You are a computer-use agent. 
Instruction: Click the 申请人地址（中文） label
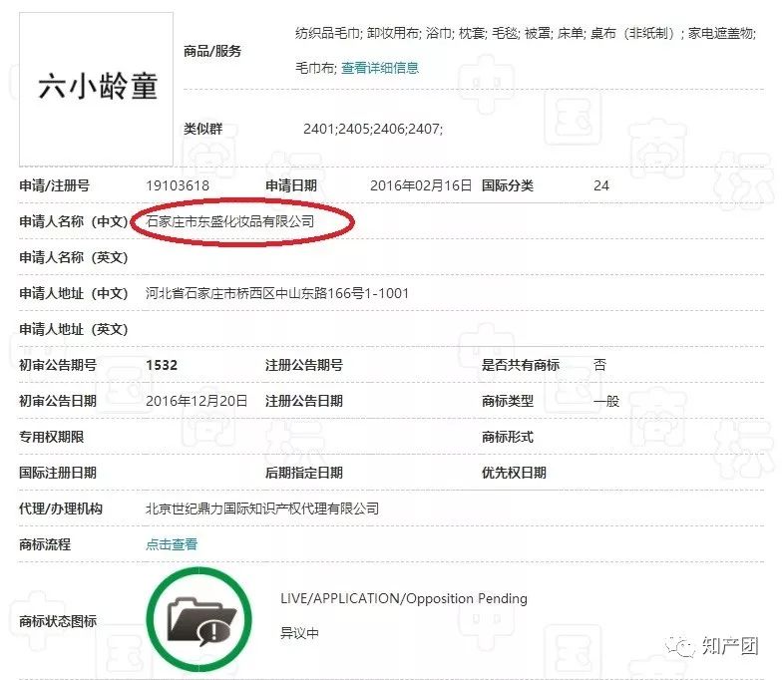tap(74, 293)
